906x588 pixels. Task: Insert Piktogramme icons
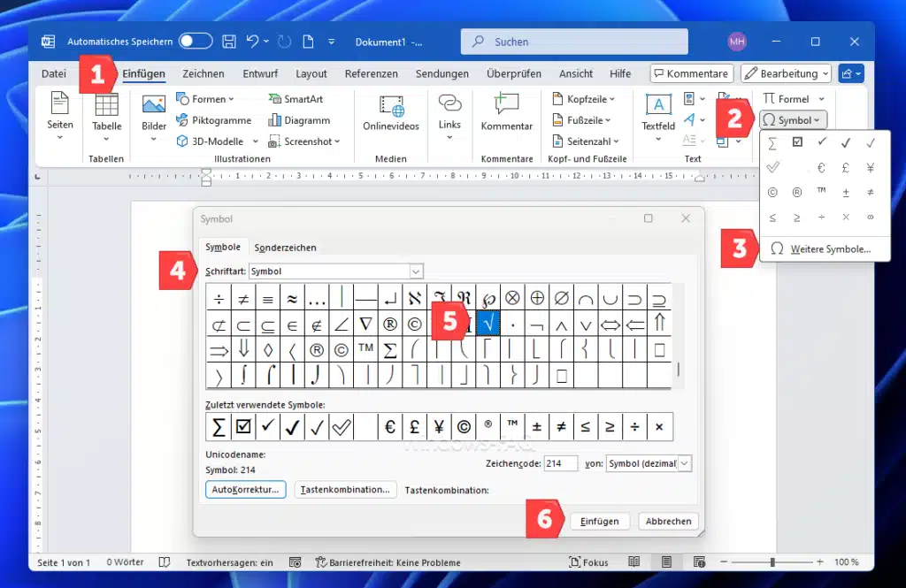(x=214, y=120)
